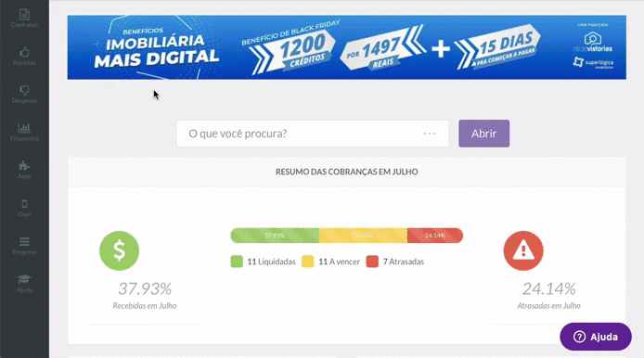This screenshot has height=358, width=644.
Task: Click the red Atrasadas legend swatch
Action: click(x=372, y=262)
